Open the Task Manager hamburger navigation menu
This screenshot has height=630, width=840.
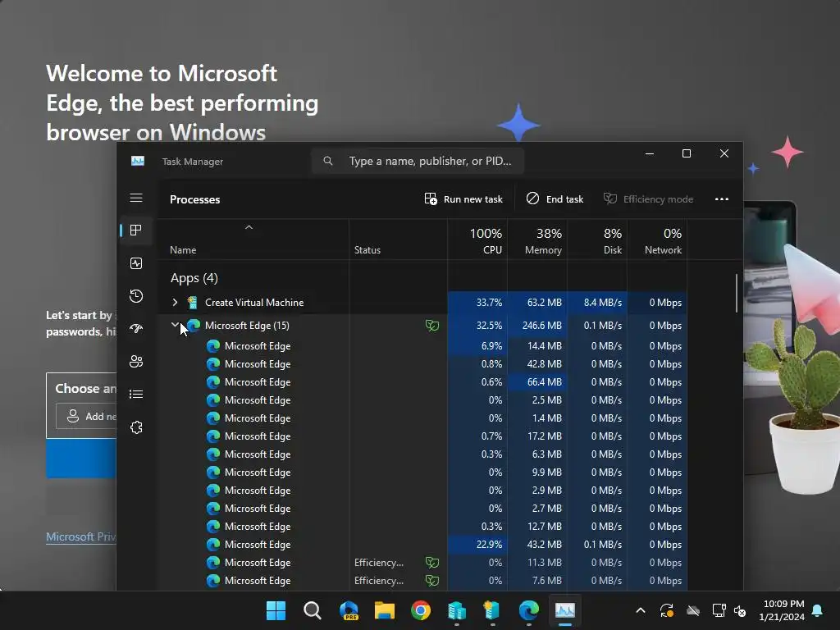(x=136, y=199)
